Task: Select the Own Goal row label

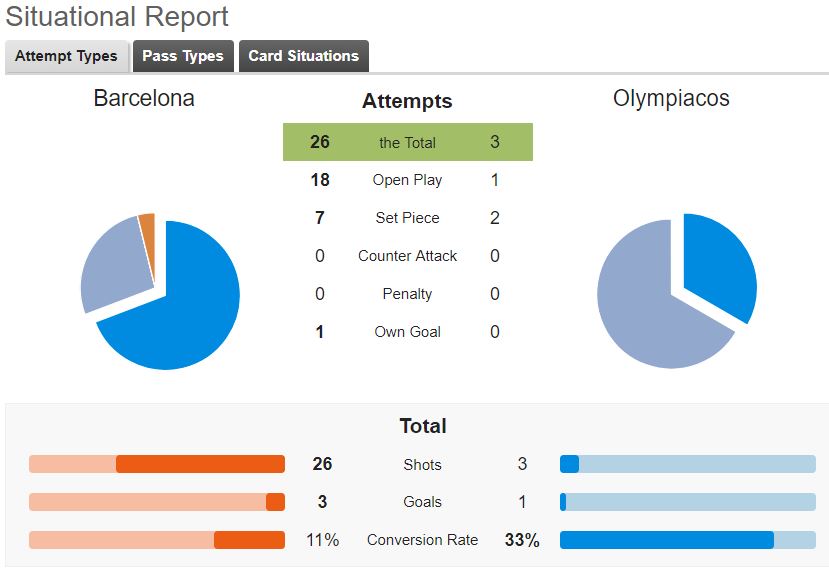Action: (x=408, y=332)
